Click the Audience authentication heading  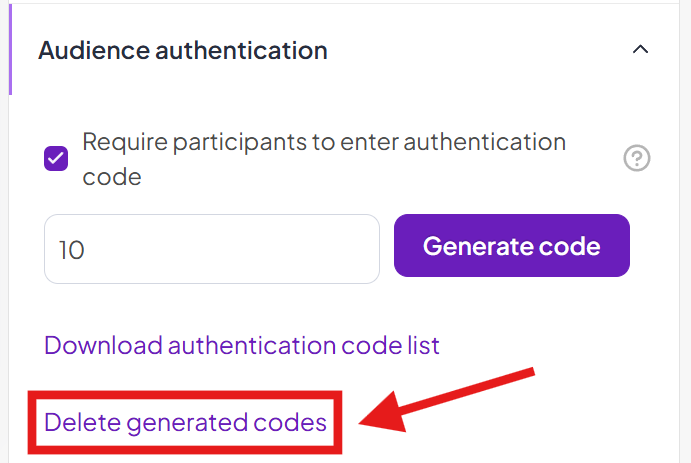tap(183, 49)
